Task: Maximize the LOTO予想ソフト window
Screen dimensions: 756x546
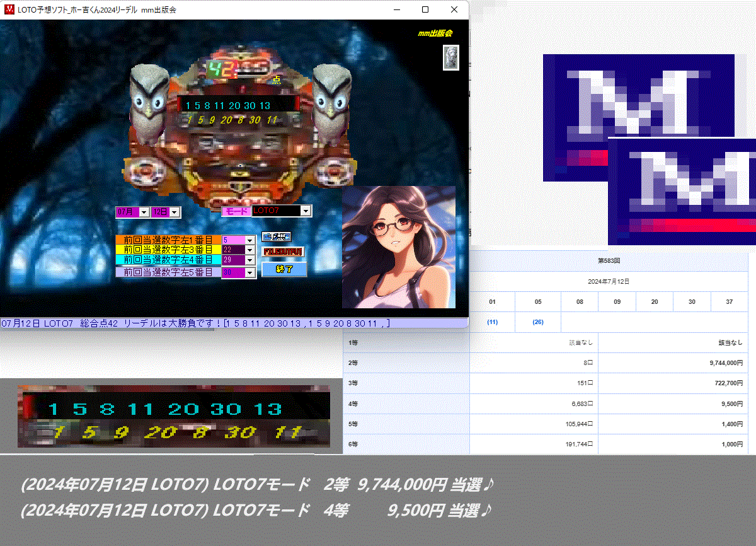Action: point(425,9)
